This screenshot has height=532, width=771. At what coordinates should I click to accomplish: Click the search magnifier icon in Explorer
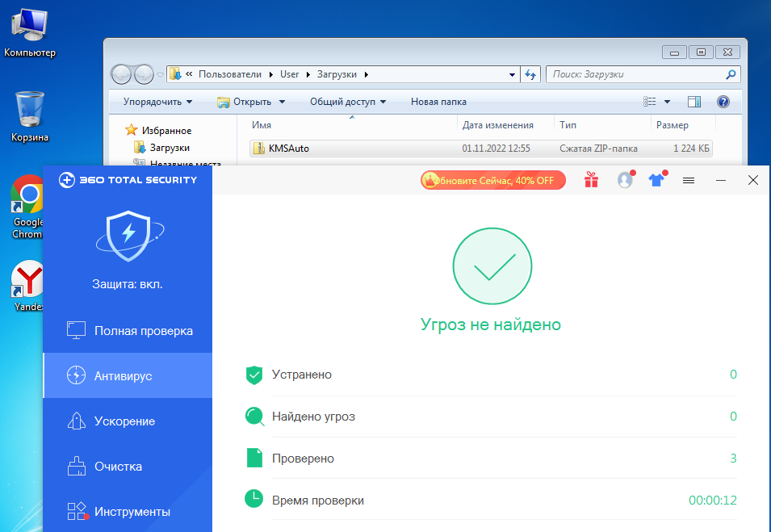pos(731,74)
